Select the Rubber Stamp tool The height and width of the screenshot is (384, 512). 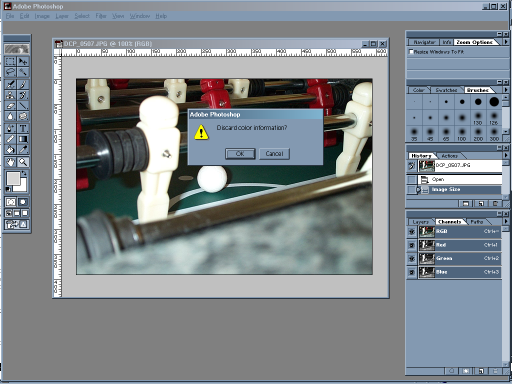pyautogui.click(x=10, y=95)
